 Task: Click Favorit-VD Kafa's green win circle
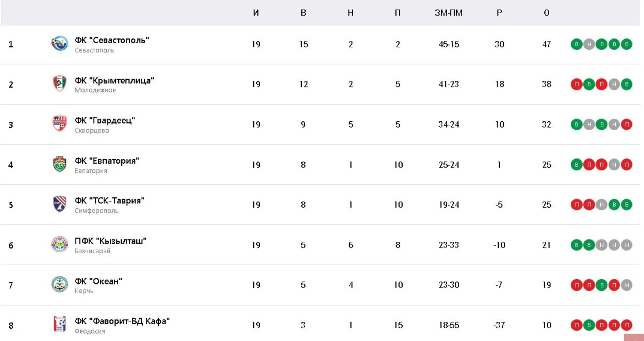coord(589,325)
